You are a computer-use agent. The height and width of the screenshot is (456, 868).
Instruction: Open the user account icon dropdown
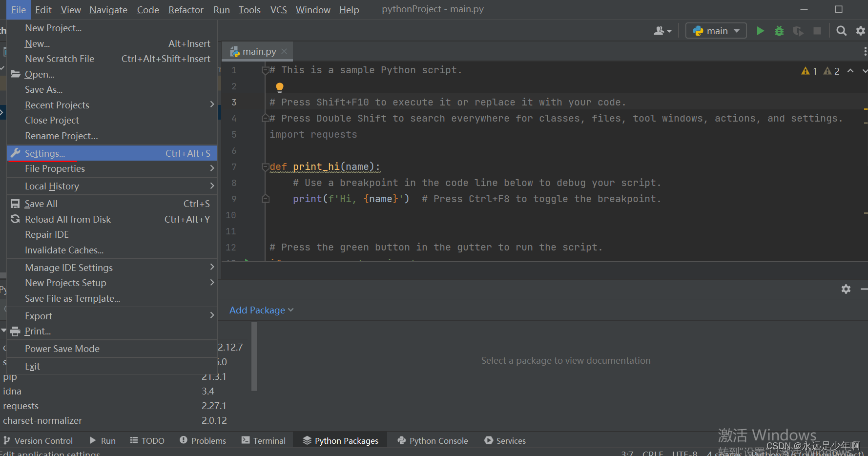click(662, 31)
